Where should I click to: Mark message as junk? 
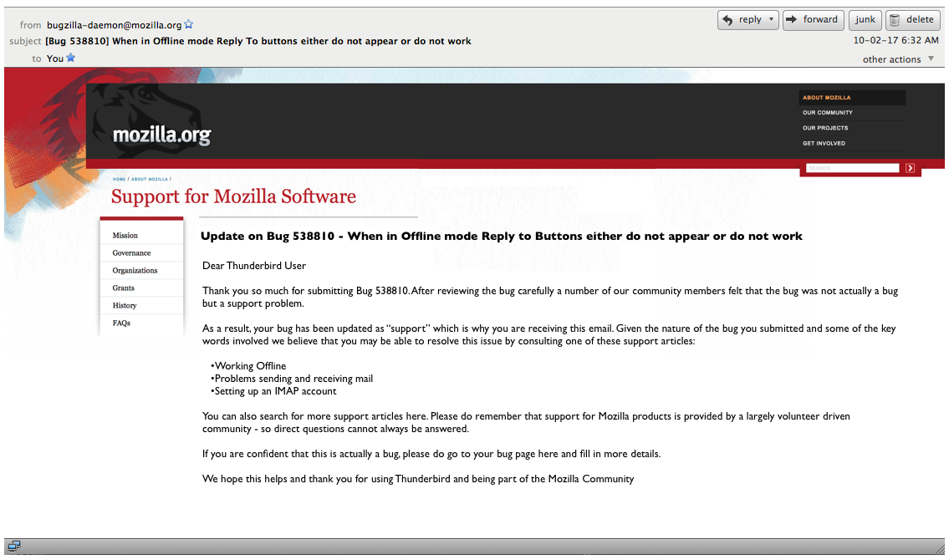(865, 20)
